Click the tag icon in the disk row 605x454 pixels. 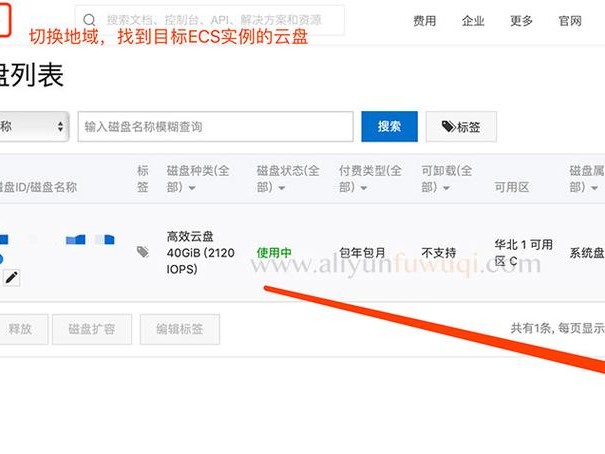coord(143,252)
